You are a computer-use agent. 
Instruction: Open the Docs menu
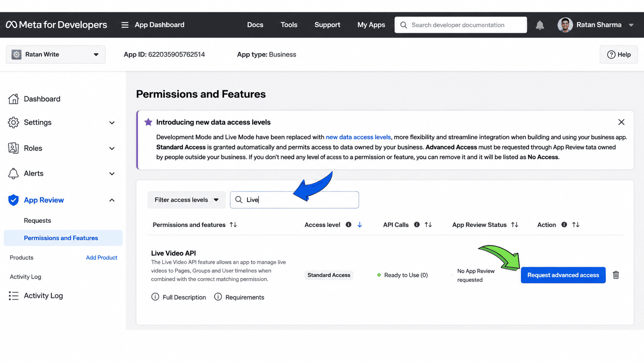[x=255, y=25]
